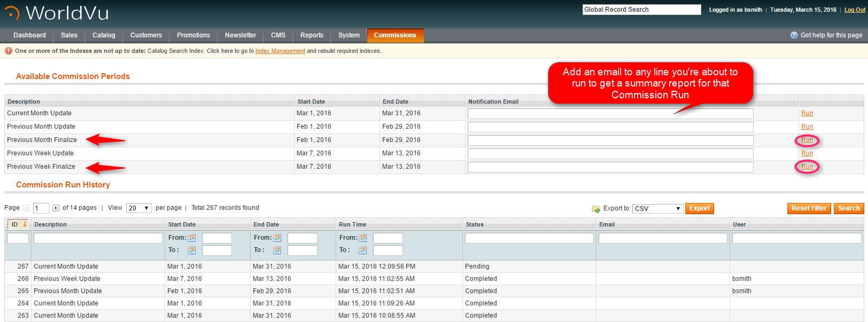Run the Previous Week Finalize commission
This screenshot has width=868, height=322.
tap(807, 167)
